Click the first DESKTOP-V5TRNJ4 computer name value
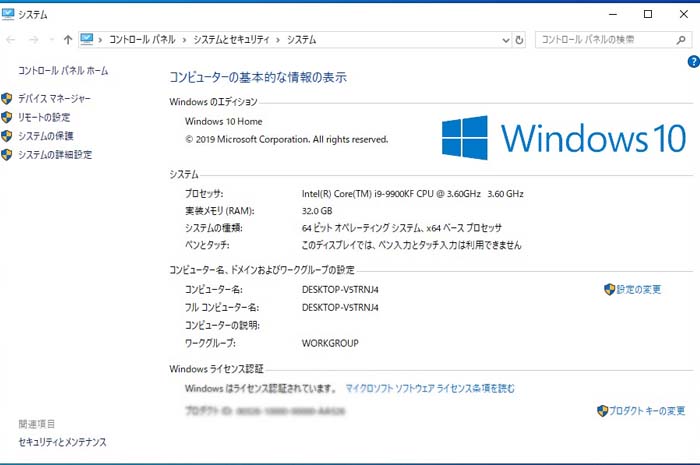 pos(340,290)
